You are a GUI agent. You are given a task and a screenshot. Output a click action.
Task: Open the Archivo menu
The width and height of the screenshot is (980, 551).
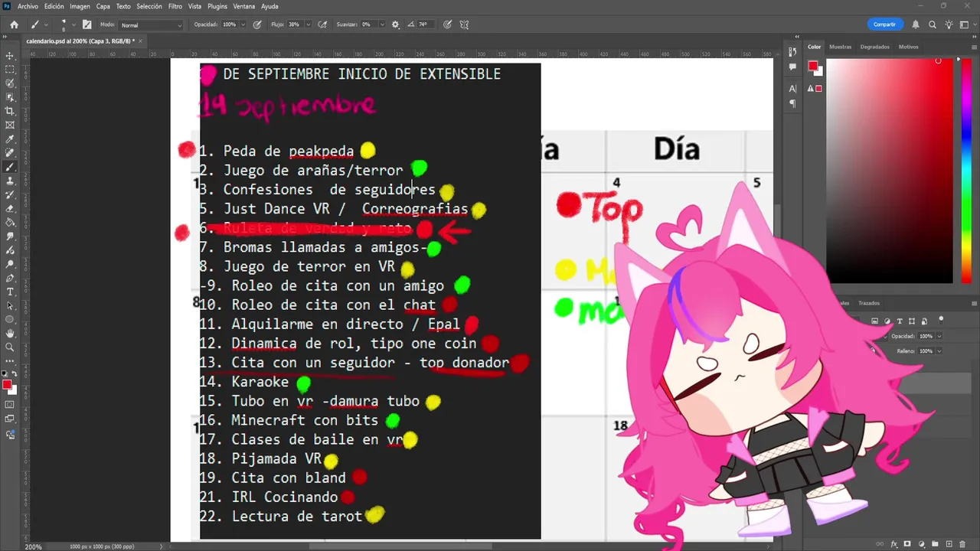tap(28, 6)
